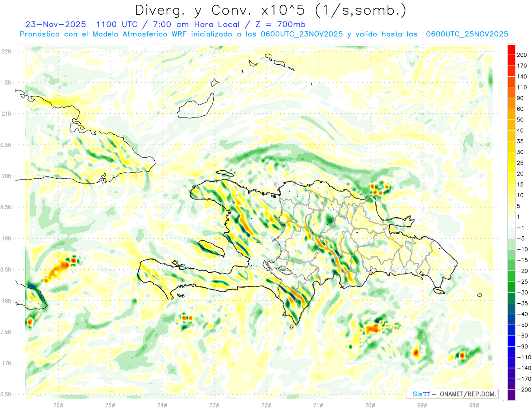Click the '74W' longitude label
Image resolution: width=532 pixels, height=411 pixels.
pyautogui.click(x=162, y=405)
